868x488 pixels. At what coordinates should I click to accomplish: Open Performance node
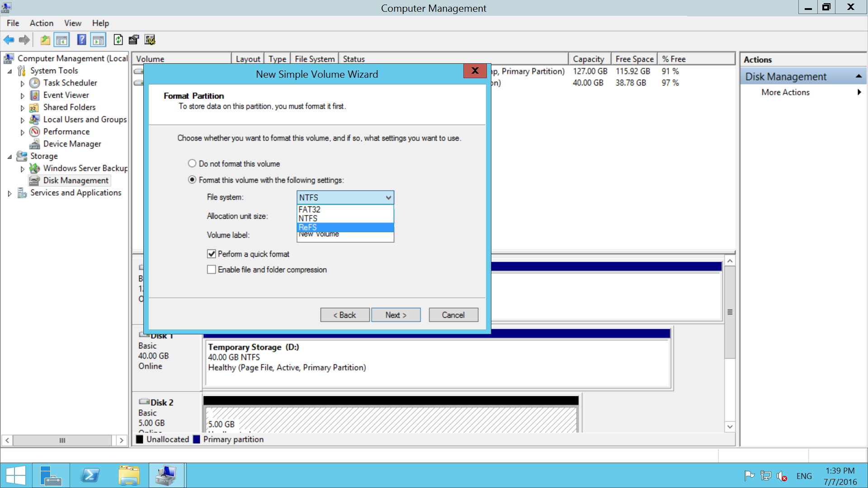(x=66, y=131)
